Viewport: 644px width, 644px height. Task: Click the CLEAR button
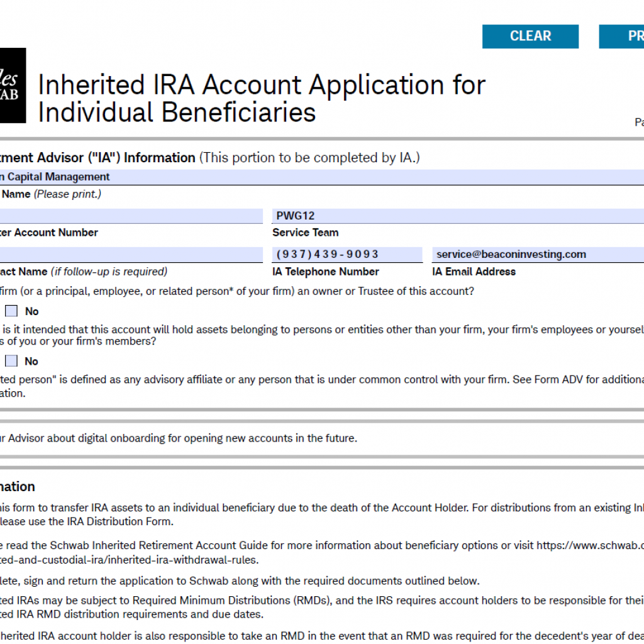click(x=530, y=36)
